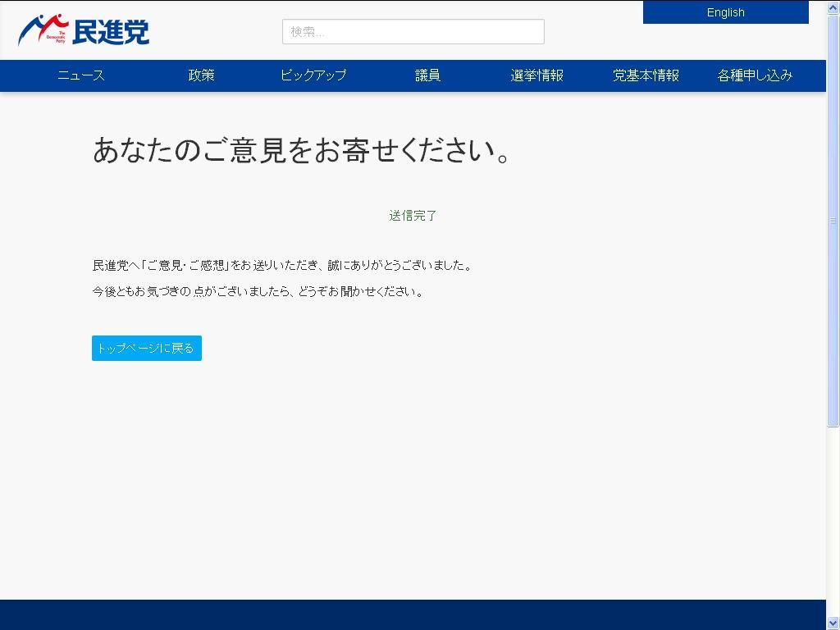Image resolution: width=840 pixels, height=630 pixels.
Task: Switch the site language to English
Action: (725, 12)
